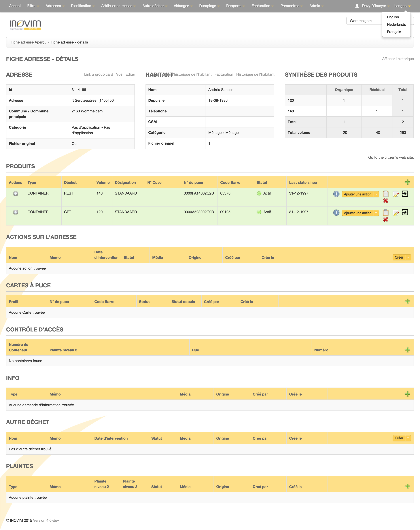Screen dimensions: 420x530
Task: Select Nederlands language
Action: (396, 25)
